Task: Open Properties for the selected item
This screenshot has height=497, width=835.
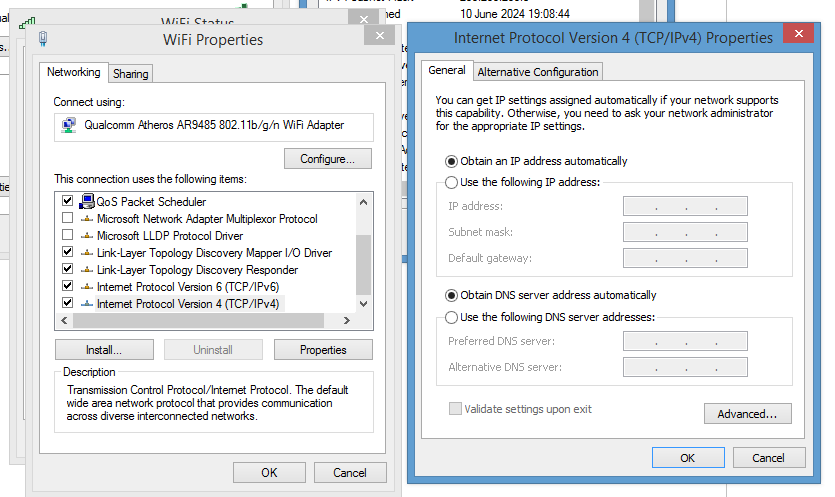Action: click(323, 350)
